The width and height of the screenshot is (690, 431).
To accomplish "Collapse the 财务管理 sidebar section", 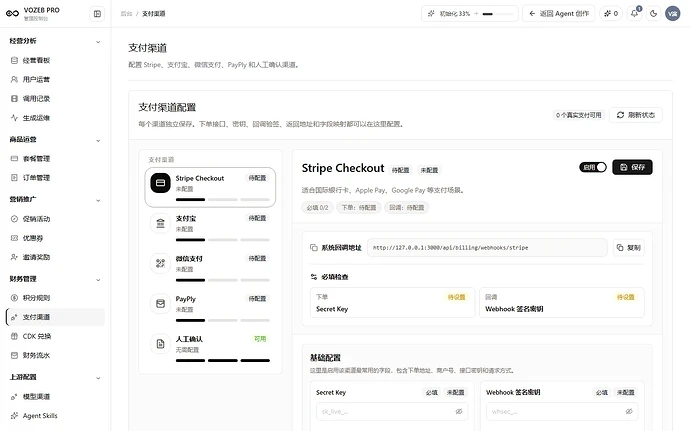I will point(98,279).
